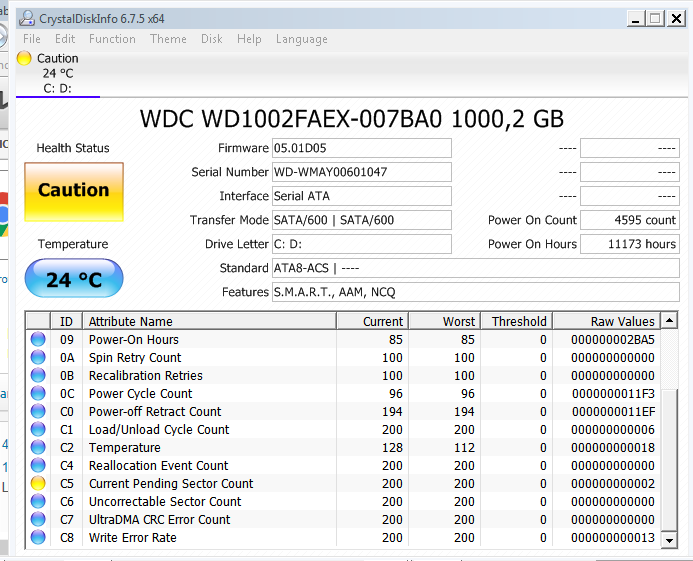
Task: Click the Standard field ATA8-ACS
Action: coord(476,268)
